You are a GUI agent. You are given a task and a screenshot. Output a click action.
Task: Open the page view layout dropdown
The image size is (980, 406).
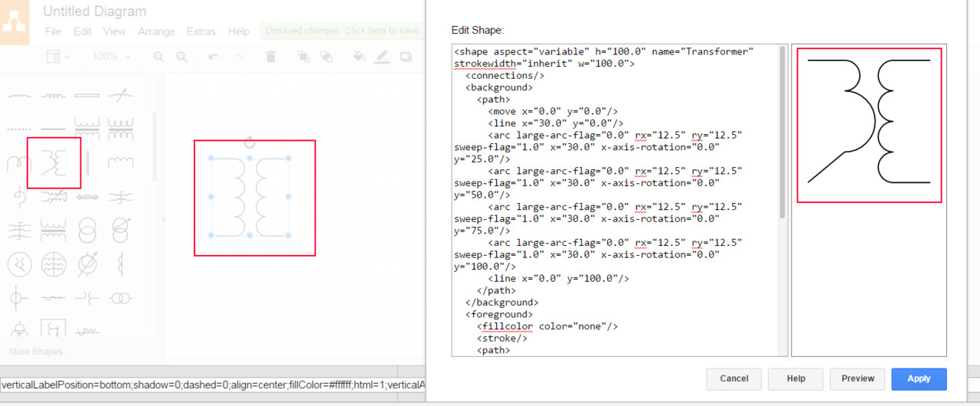coord(57,57)
